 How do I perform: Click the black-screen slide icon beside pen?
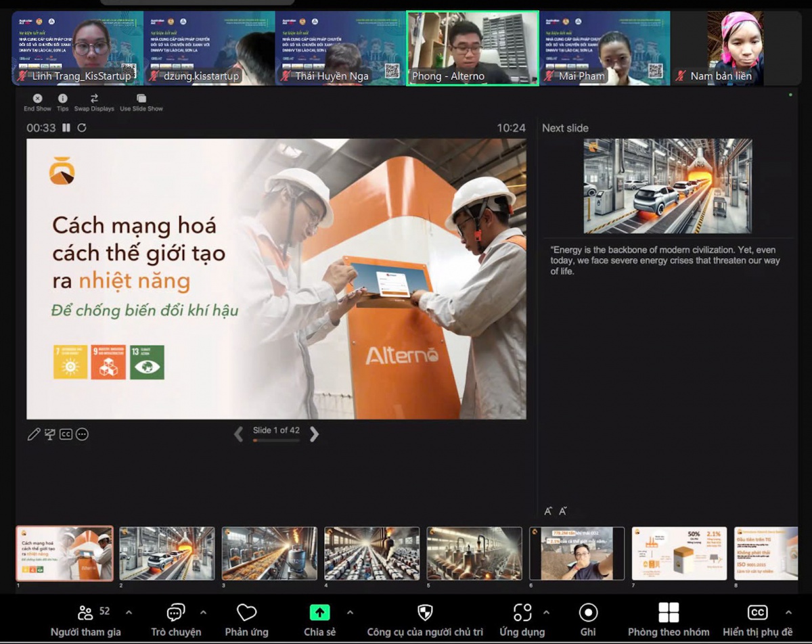tap(50, 434)
